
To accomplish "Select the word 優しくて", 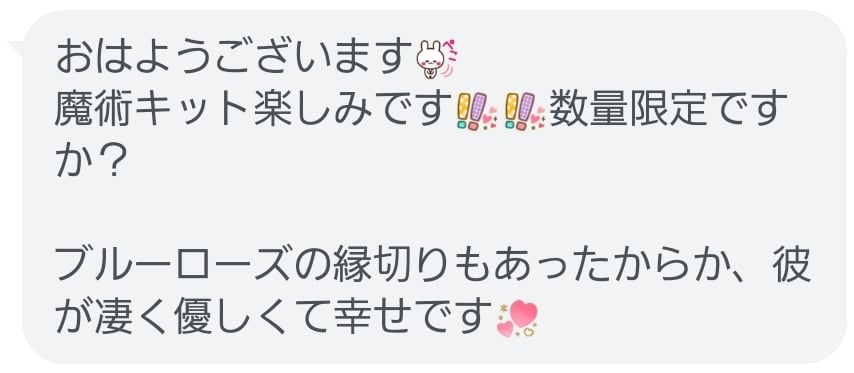I will click(252, 319).
